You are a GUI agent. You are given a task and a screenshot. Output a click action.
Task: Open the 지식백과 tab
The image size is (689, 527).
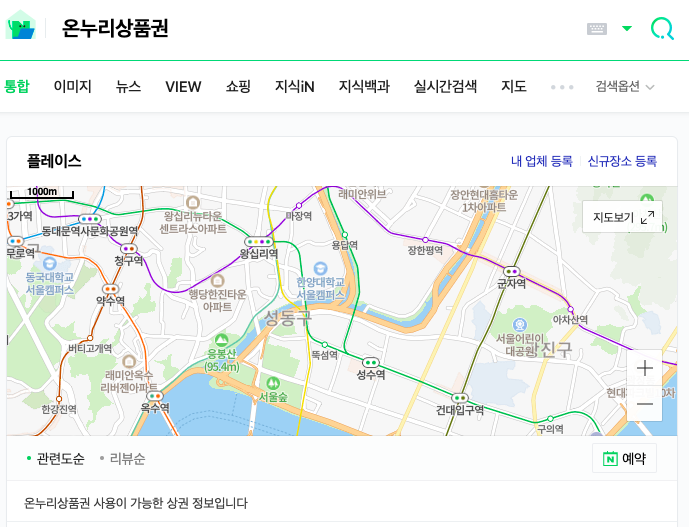[364, 86]
